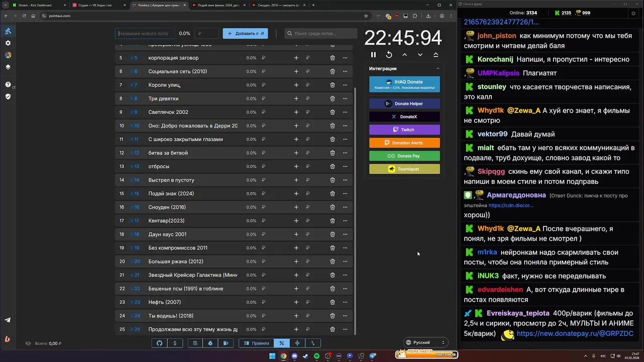Open the layers icon in left sidebar

[x=8, y=67]
